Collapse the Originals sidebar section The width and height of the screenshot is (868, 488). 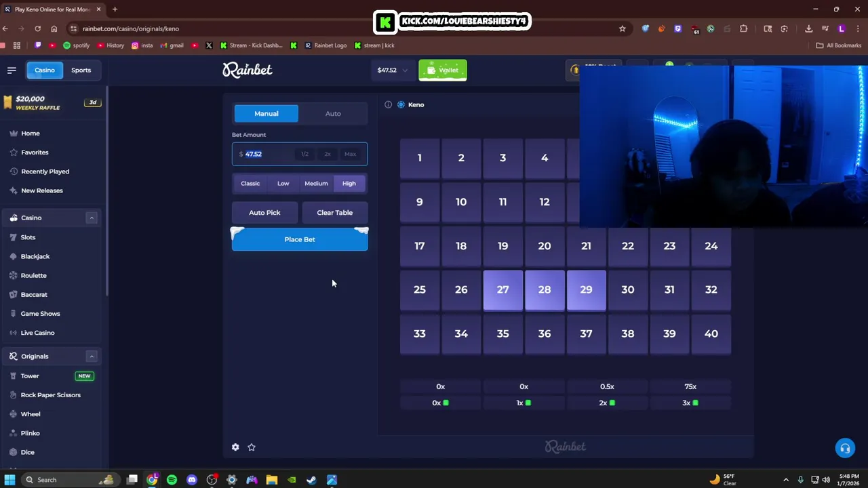point(92,357)
